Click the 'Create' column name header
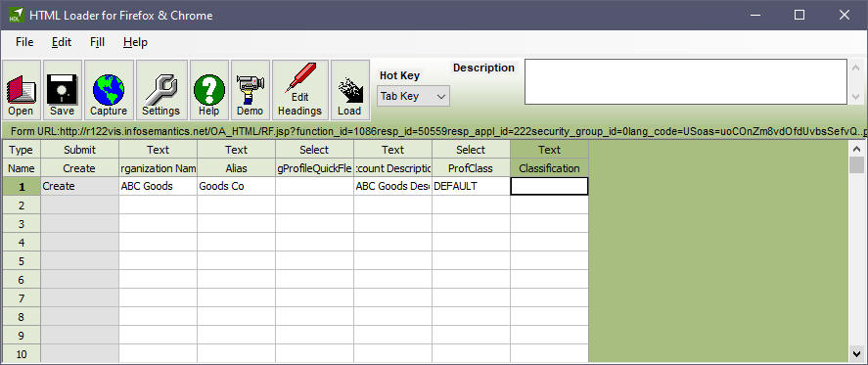This screenshot has height=365, width=868. pyautogui.click(x=79, y=168)
